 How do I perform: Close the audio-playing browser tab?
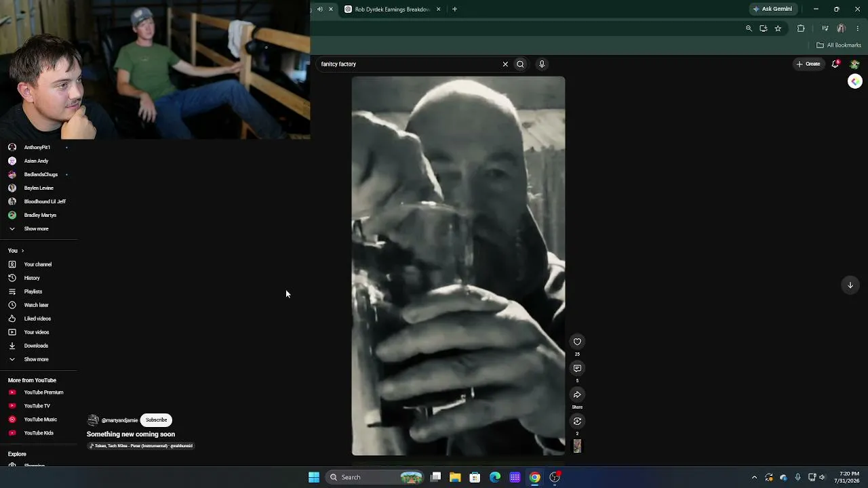(331, 9)
